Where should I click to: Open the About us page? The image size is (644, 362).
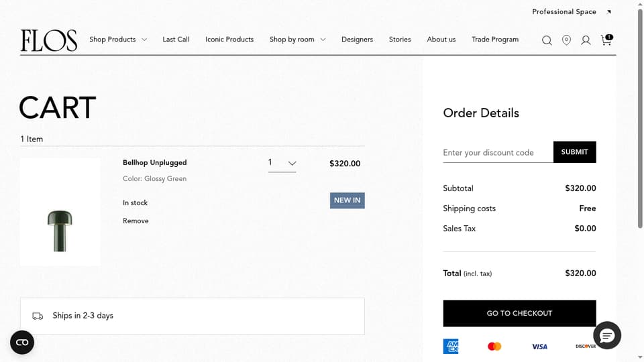tap(441, 40)
